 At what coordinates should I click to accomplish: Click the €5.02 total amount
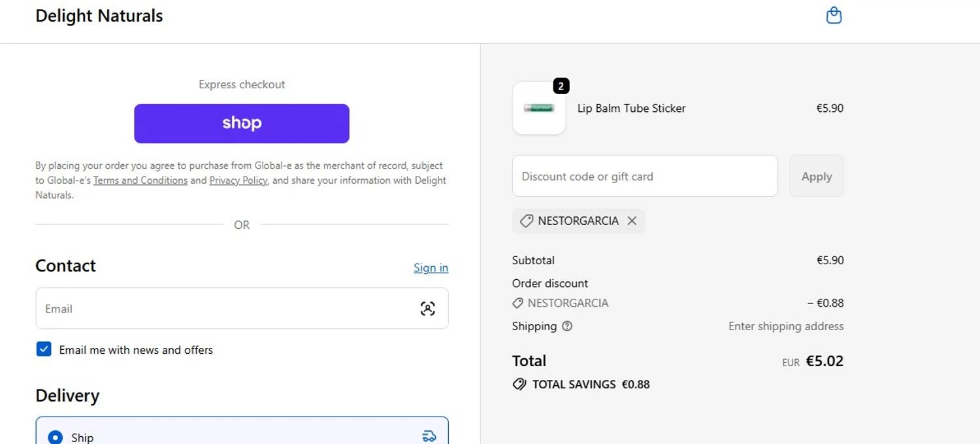[825, 361]
